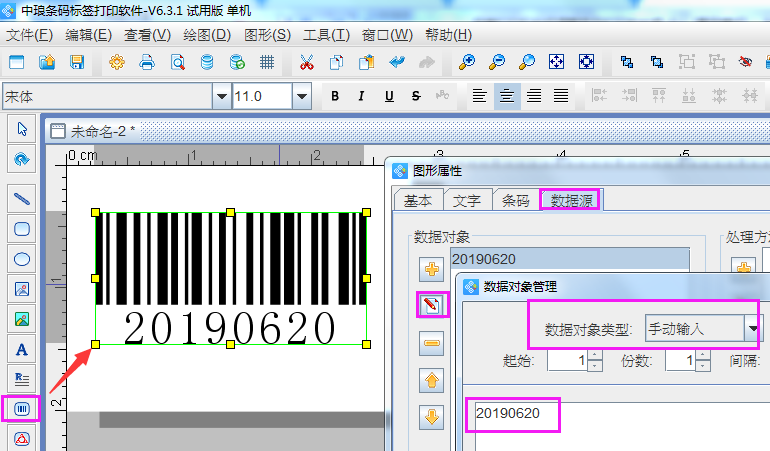Screen dimensions: 770x451
Task: Open database settings cylinder icon
Action: point(207,62)
